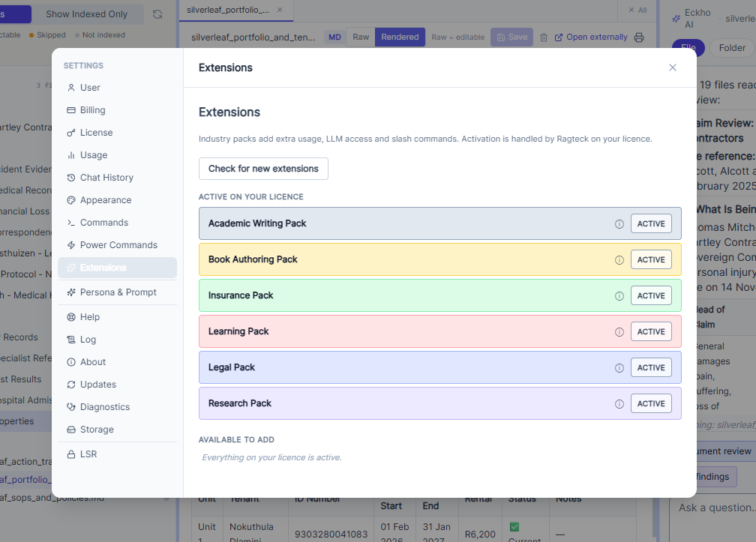Switch document view to Raw

pyautogui.click(x=361, y=37)
